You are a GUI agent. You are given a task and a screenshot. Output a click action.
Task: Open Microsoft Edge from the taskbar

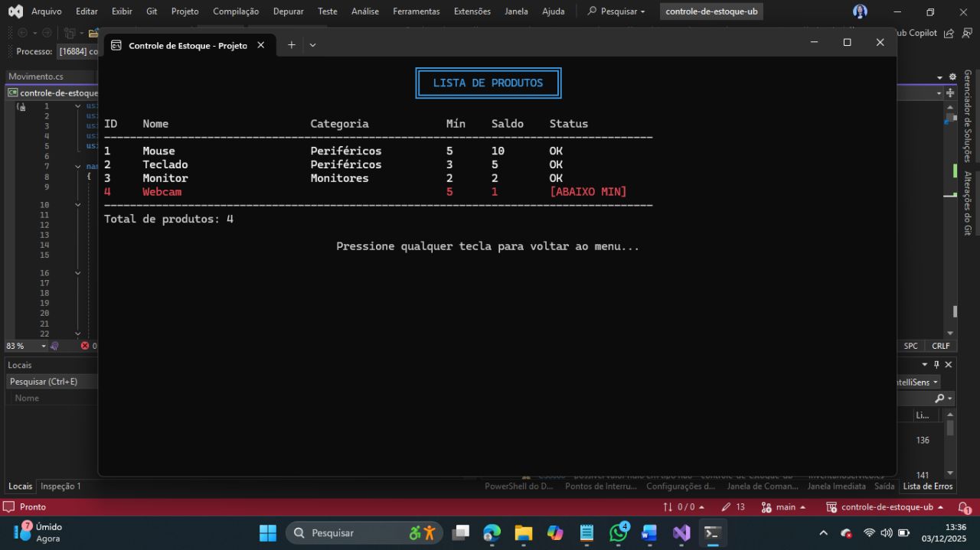492,532
